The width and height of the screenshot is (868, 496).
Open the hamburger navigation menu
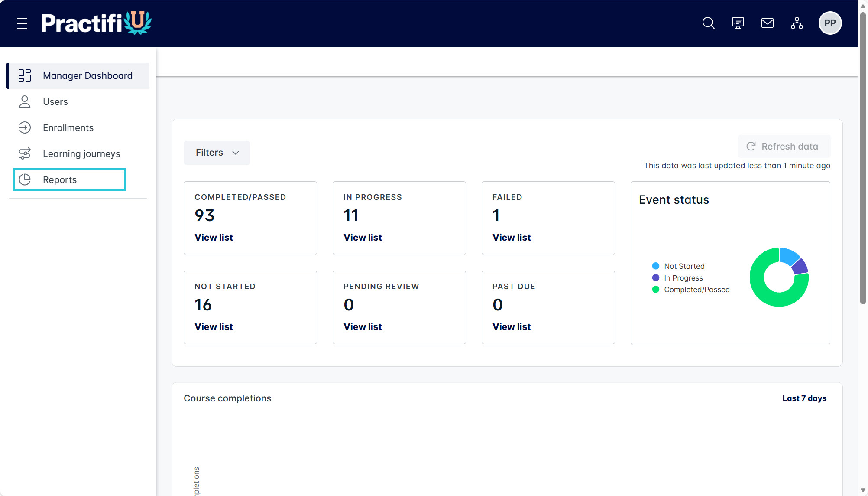click(22, 23)
